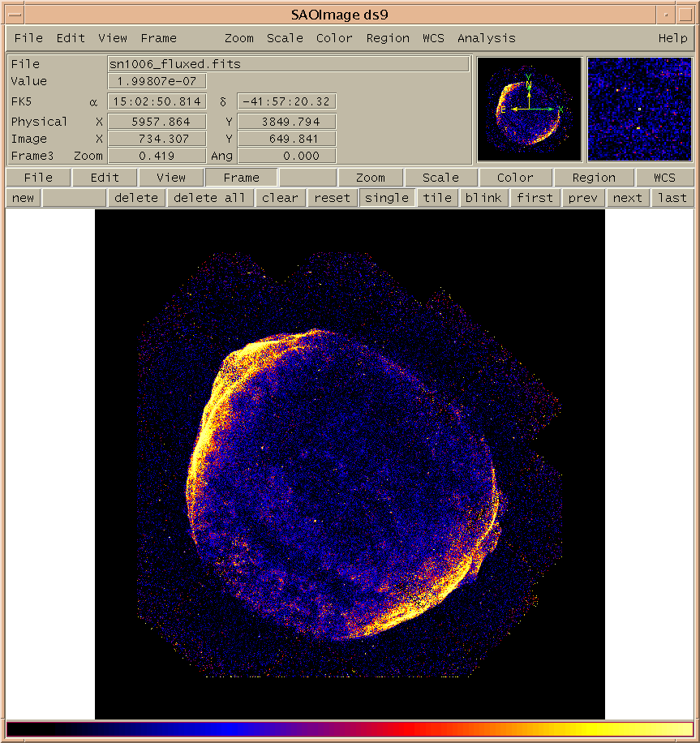The height and width of the screenshot is (743, 700).
Task: Click the colorbar gradient at the bottom
Action: pos(350,728)
